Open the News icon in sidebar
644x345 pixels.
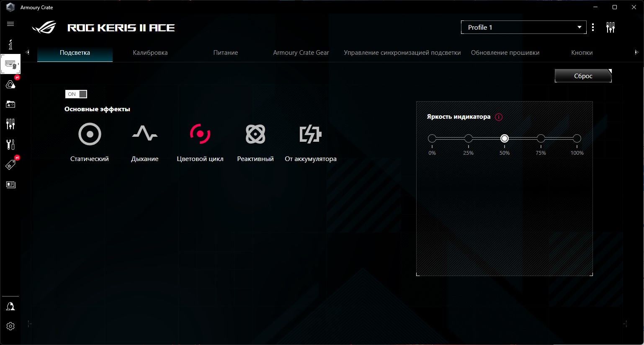10,184
